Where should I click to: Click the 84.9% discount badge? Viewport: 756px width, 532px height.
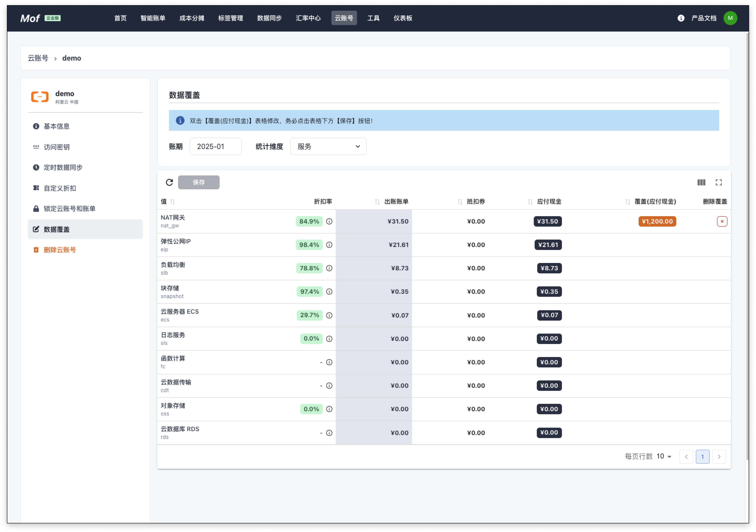(x=309, y=221)
